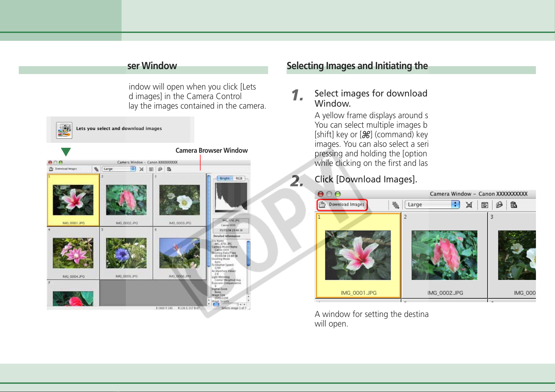
Task: Select thumbnail IMG_0004.JPG with pink flowers
Action: 73,253
